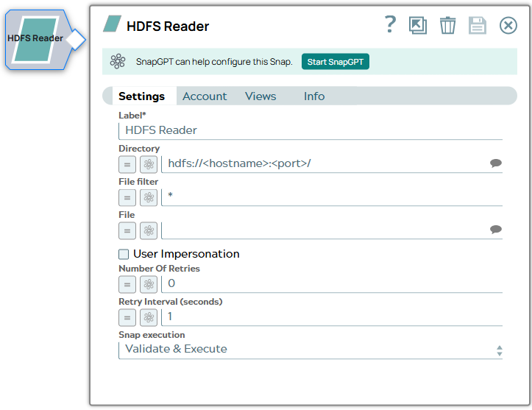
Task: Click the File filter input field
Action: click(332, 197)
